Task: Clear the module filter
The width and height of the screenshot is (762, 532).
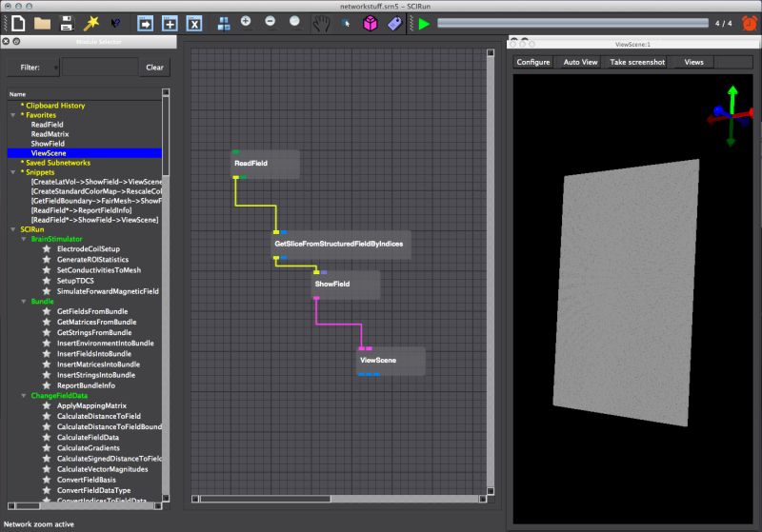Action: (x=154, y=68)
